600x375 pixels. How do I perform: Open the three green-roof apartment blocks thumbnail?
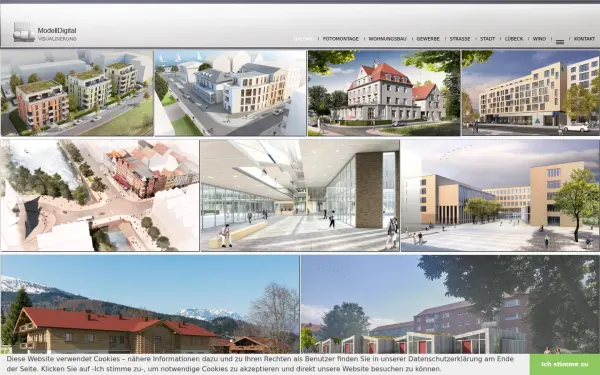click(x=77, y=93)
